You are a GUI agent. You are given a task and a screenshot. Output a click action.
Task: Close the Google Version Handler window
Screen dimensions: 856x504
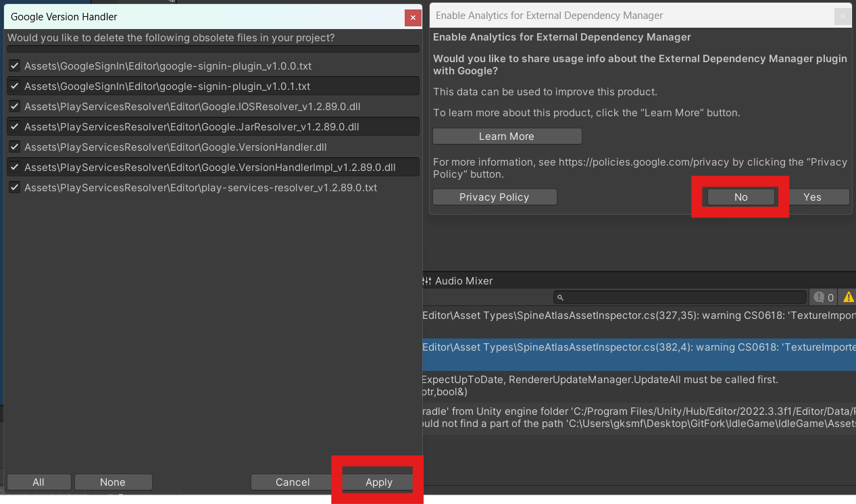point(413,18)
